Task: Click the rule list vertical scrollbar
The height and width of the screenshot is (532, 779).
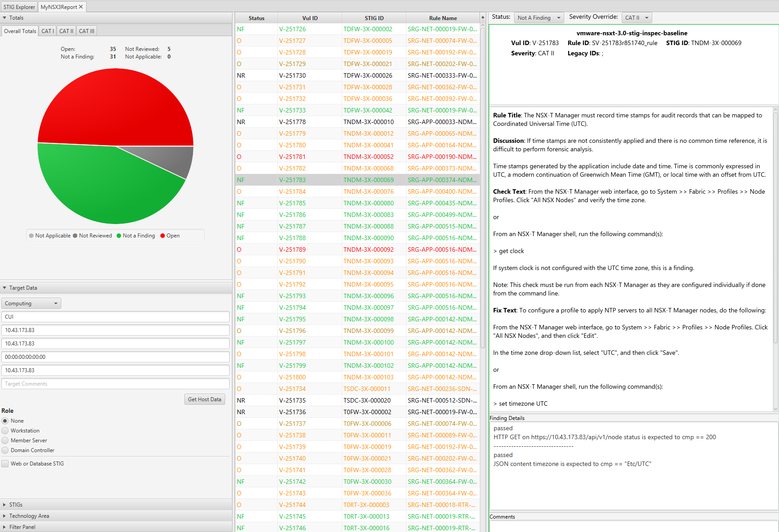Action: pos(482,187)
